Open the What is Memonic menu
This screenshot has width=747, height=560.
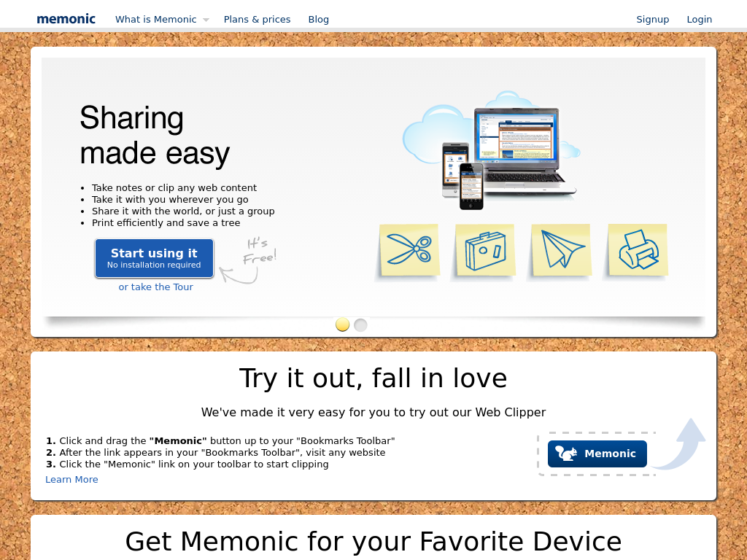pyautogui.click(x=156, y=19)
